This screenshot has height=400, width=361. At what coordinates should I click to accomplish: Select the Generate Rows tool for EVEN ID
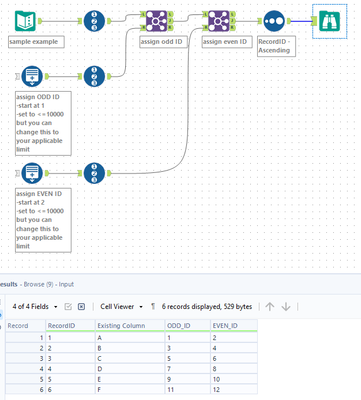[32, 173]
